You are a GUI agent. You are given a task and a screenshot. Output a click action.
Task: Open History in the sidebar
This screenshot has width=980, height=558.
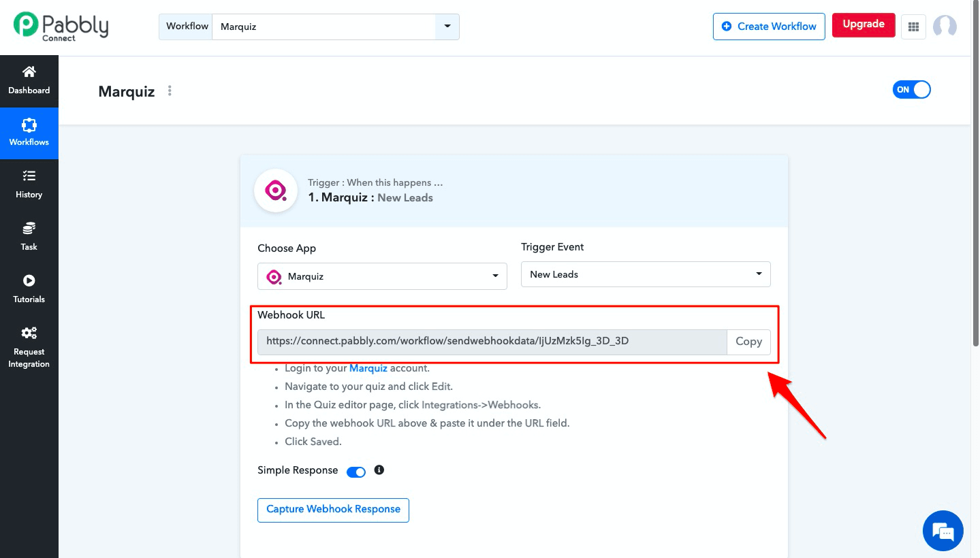[29, 184]
